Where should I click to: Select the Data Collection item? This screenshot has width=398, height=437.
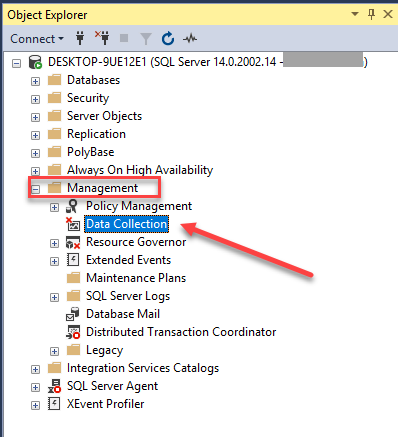point(127,224)
